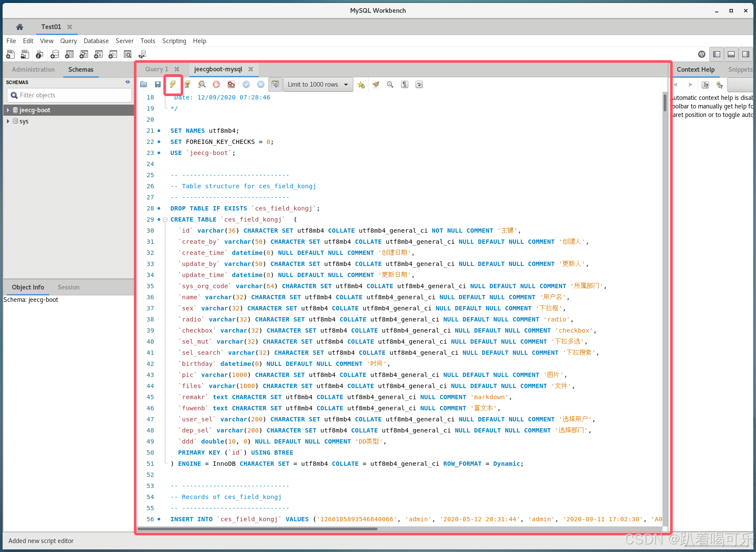The height and width of the screenshot is (552, 756).
Task: Execute statement under cursor icon
Action: 187,85
